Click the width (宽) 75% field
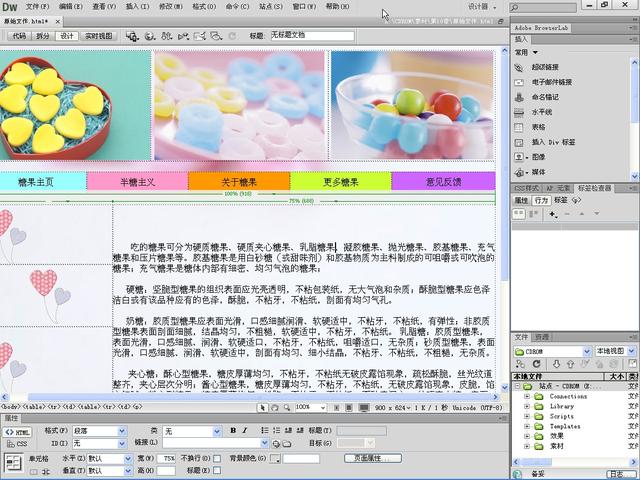This screenshot has width=640, height=480. (x=166, y=459)
